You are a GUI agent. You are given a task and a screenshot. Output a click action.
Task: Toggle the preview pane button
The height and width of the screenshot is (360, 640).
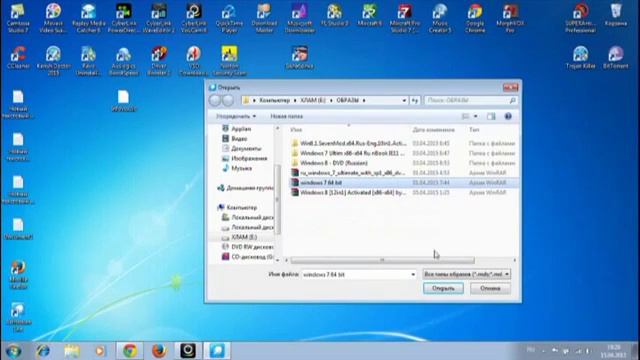491,117
